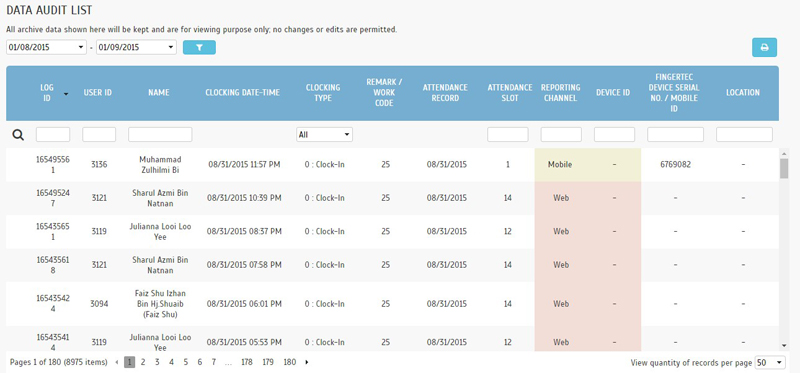The height and width of the screenshot is (373, 800).
Task: Go to page 6
Action: pos(199,362)
